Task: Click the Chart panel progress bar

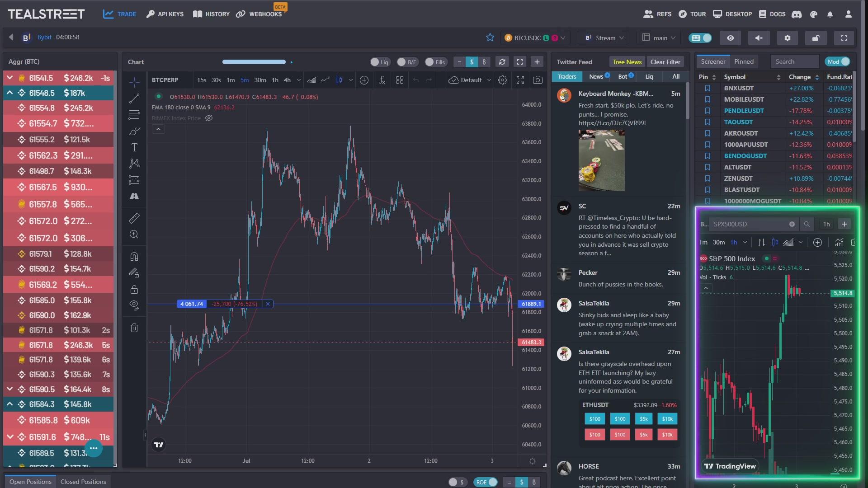Action: pos(254,62)
